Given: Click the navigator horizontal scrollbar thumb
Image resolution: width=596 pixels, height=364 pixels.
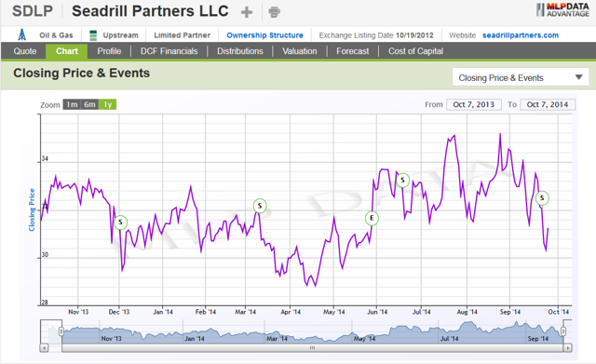Looking at the screenshot, I should 312,347.
